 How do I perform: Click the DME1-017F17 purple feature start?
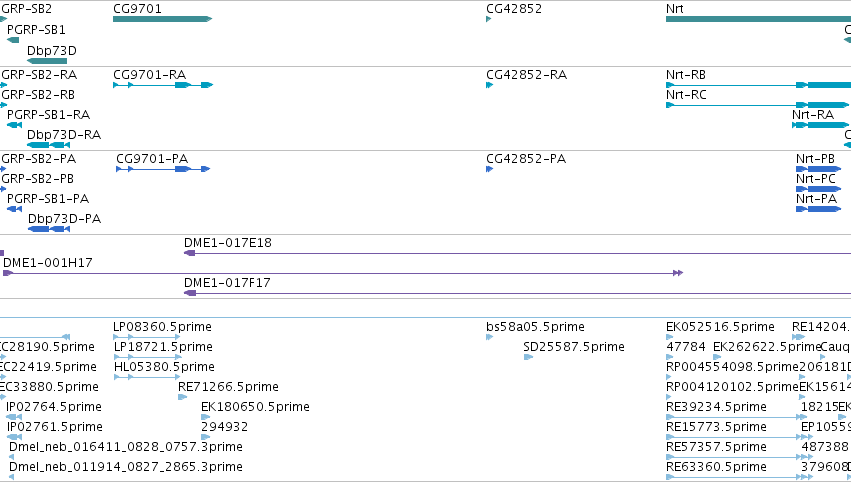point(189,293)
